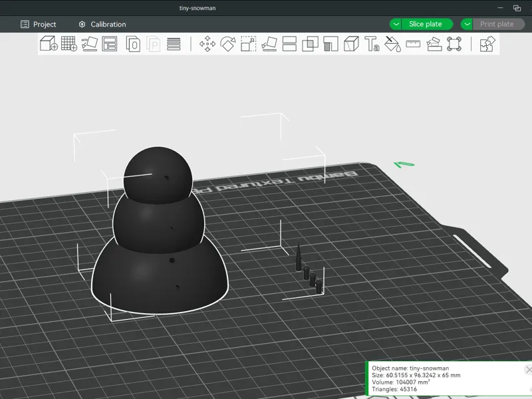
Task: Select the Brim ears tool
Action: point(454,44)
